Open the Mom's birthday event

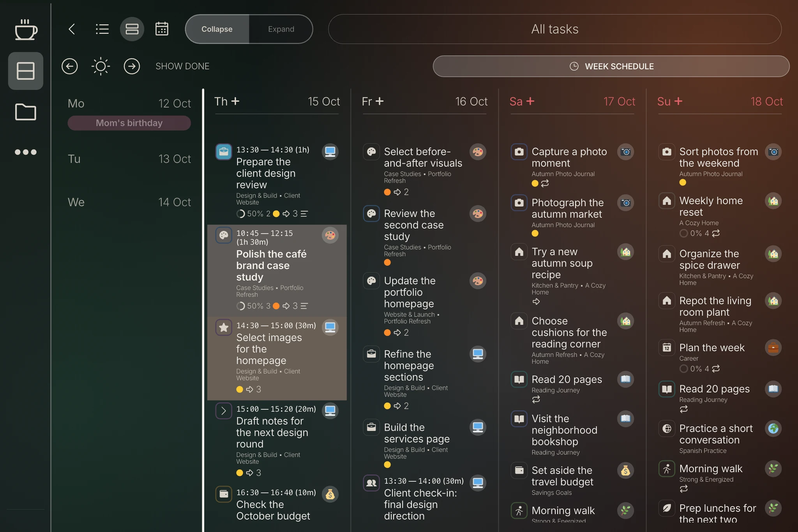pyautogui.click(x=129, y=123)
